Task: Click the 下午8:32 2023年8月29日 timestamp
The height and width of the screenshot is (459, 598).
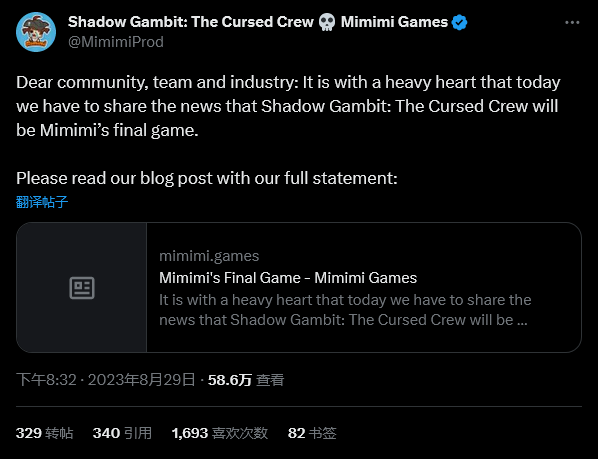Action: [x=106, y=380]
